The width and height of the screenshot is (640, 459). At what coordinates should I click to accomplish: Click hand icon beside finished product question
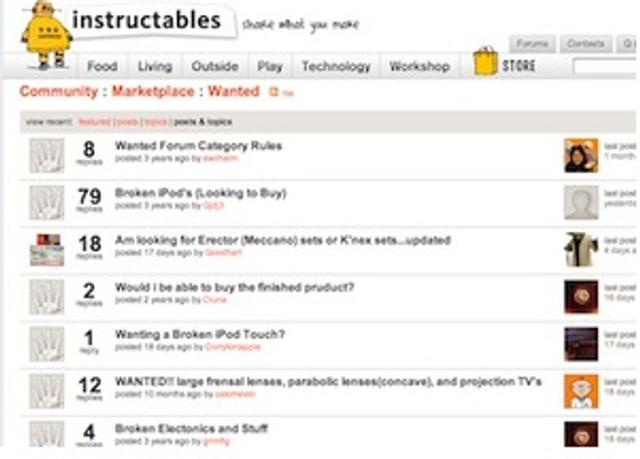[46, 297]
